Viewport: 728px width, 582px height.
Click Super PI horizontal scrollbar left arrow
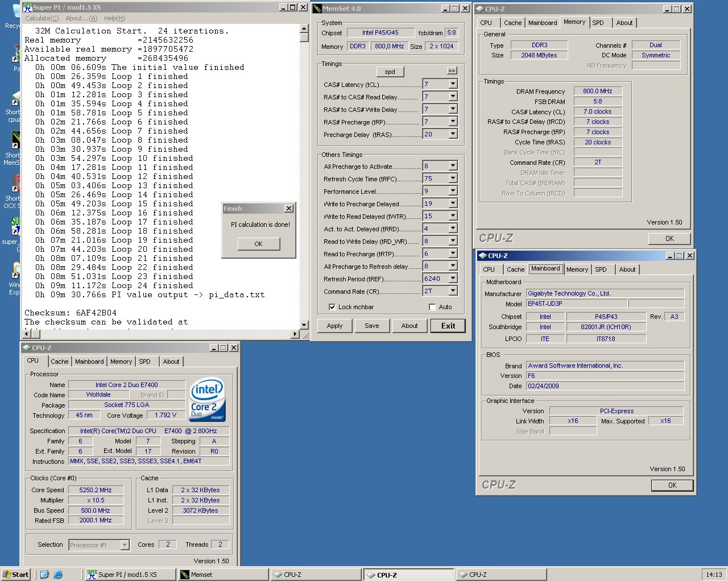point(28,334)
